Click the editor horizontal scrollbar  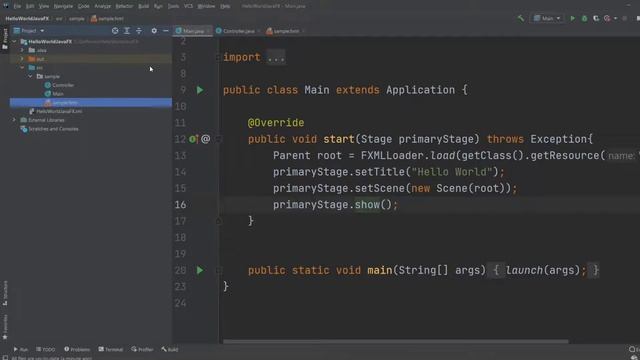tap(395, 341)
